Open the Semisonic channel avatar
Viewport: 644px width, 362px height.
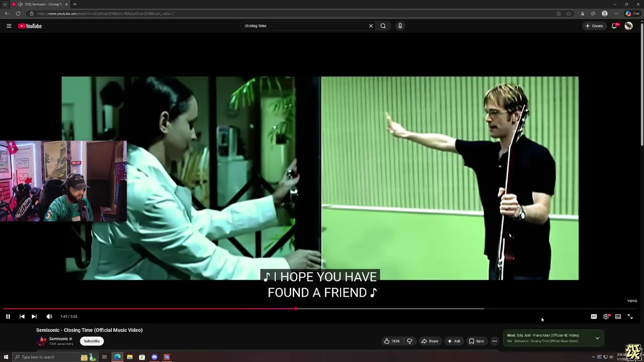coord(42,341)
